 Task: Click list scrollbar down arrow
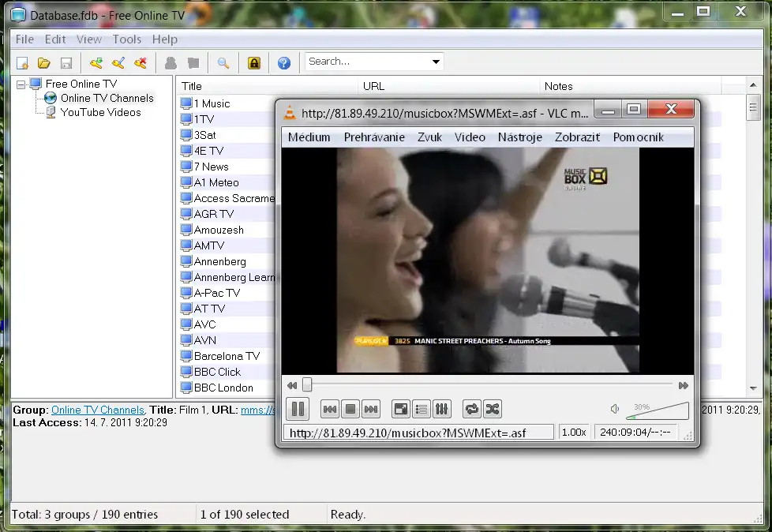pos(753,388)
